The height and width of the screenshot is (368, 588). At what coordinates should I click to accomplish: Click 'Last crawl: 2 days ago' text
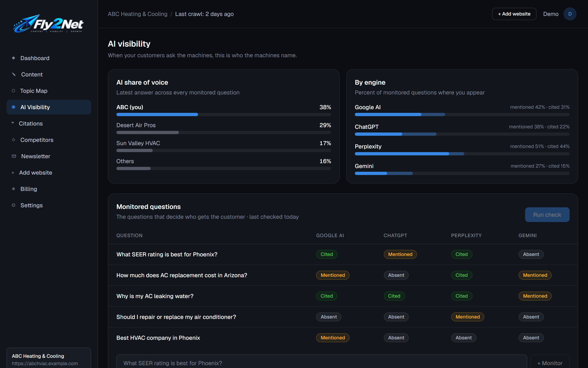pos(204,14)
